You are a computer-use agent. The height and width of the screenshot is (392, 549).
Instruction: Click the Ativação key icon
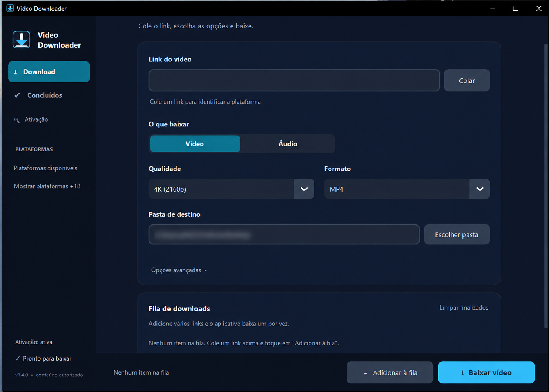click(x=17, y=120)
